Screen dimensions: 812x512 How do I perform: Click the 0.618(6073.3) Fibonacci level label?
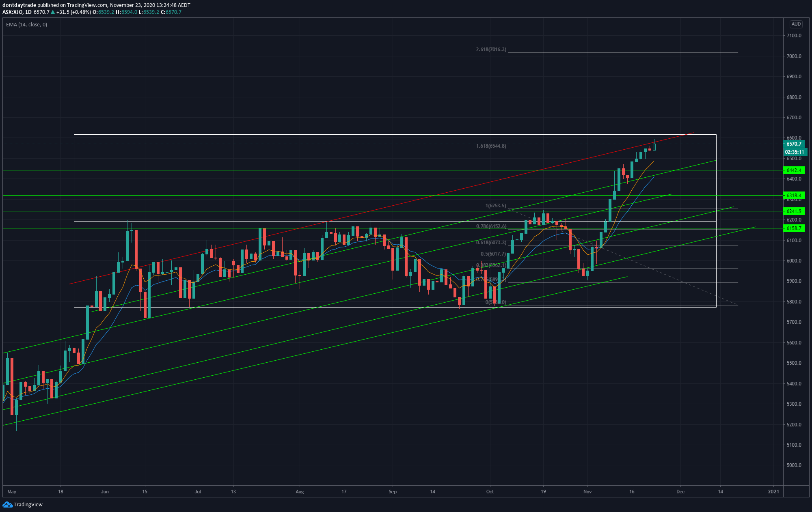point(491,243)
